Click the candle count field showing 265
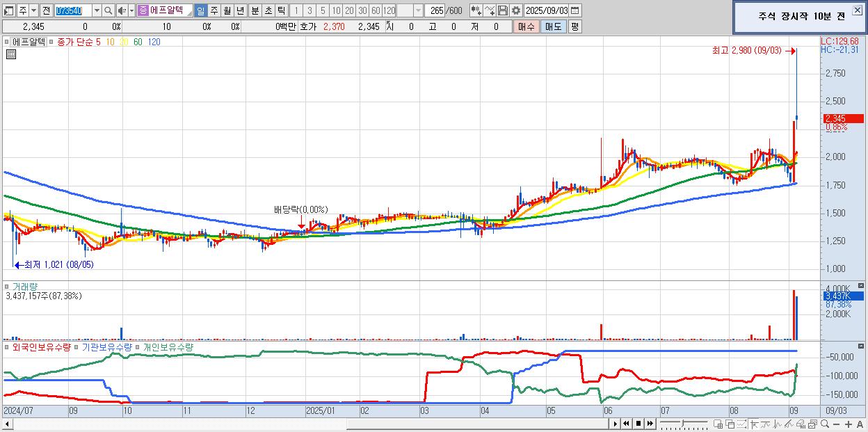This screenshot has width=868, height=432. tap(435, 10)
